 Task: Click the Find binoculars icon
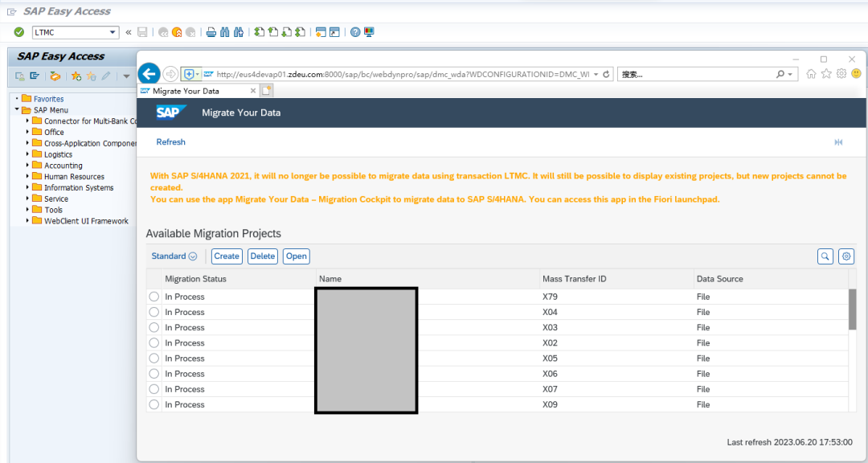point(225,32)
